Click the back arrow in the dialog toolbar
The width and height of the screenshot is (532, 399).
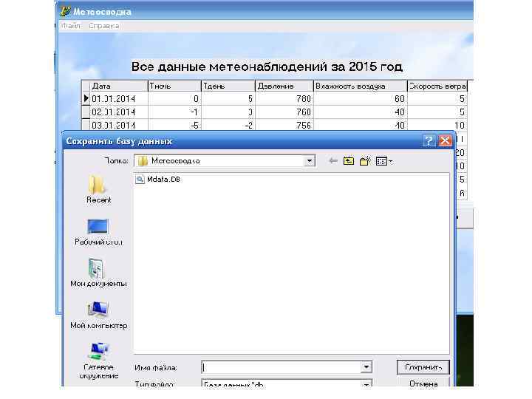[x=333, y=161]
